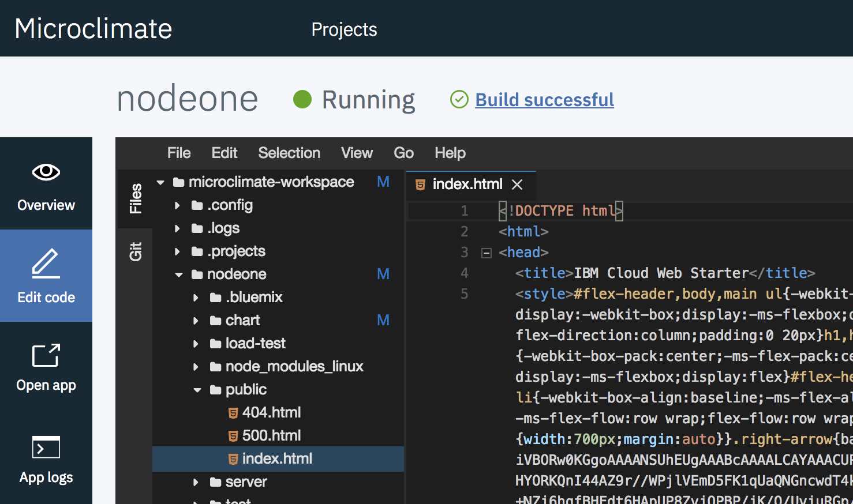Close the index.html editor tab

(x=517, y=185)
